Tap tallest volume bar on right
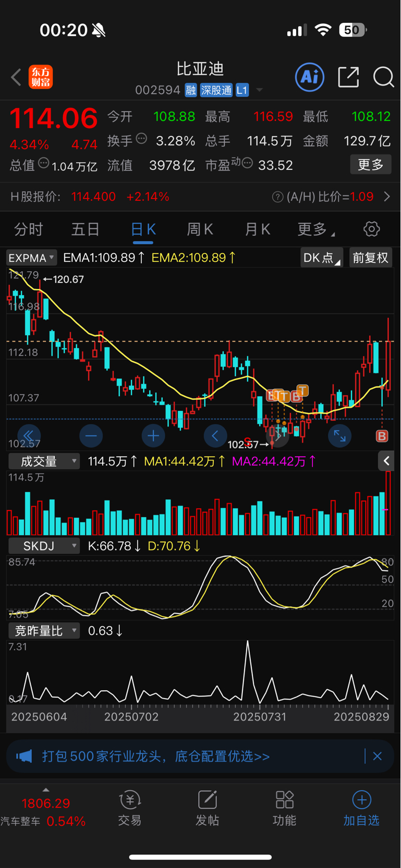The image size is (401, 868). click(388, 504)
